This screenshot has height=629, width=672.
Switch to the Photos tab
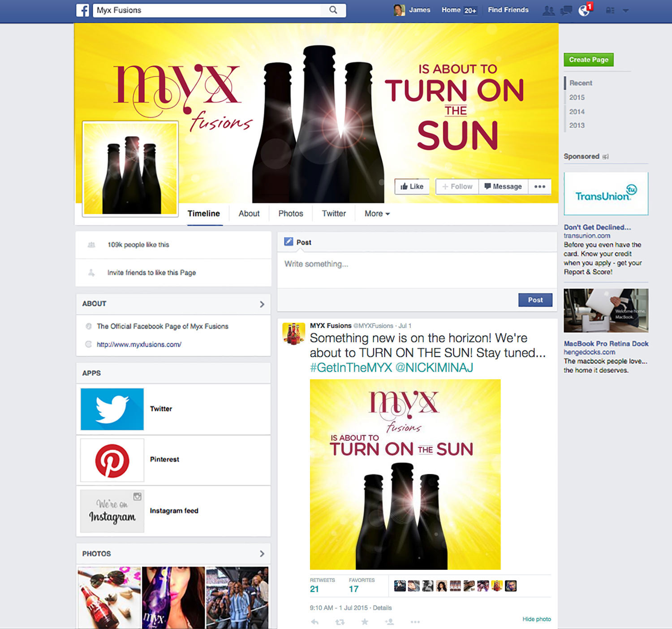click(x=290, y=214)
